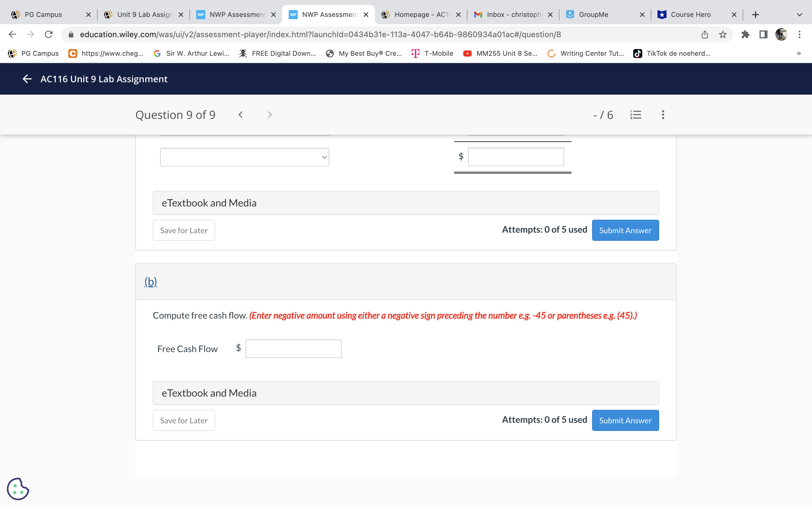The height and width of the screenshot is (507, 812).
Task: Open the browser extensions puzzle icon
Action: [x=745, y=35]
